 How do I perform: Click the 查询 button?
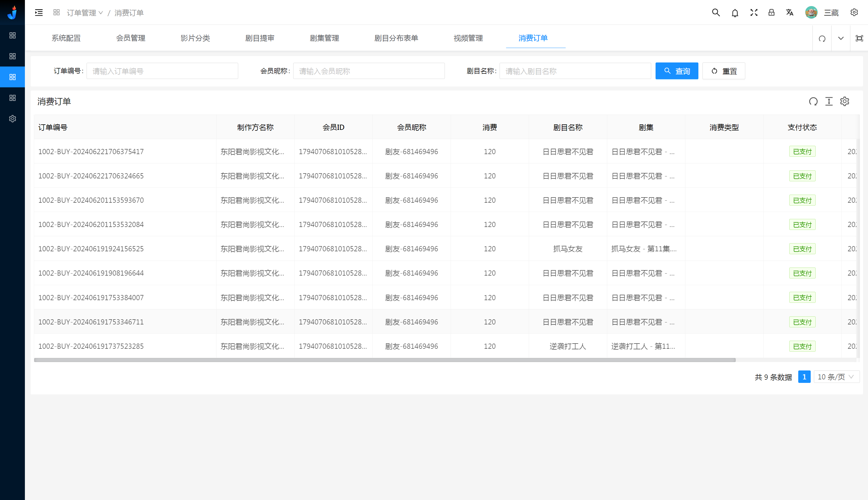[676, 71]
